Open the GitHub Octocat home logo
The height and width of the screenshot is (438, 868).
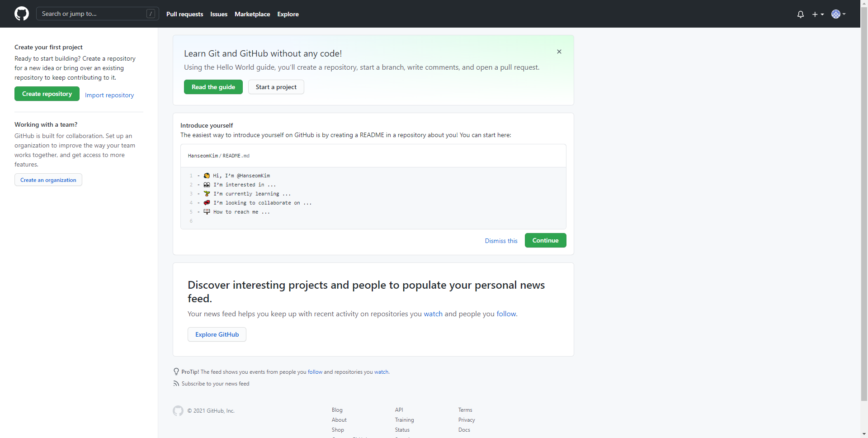tap(22, 14)
